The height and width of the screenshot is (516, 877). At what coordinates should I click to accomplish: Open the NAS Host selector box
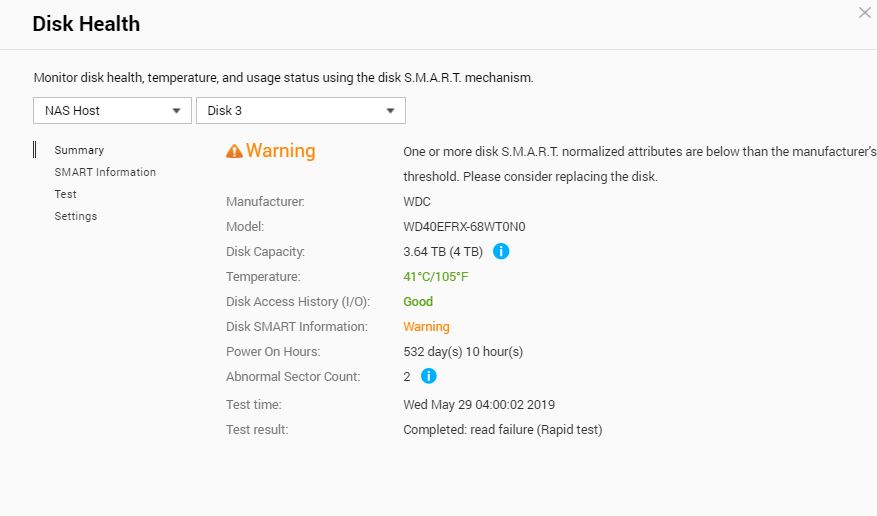[x=112, y=111]
